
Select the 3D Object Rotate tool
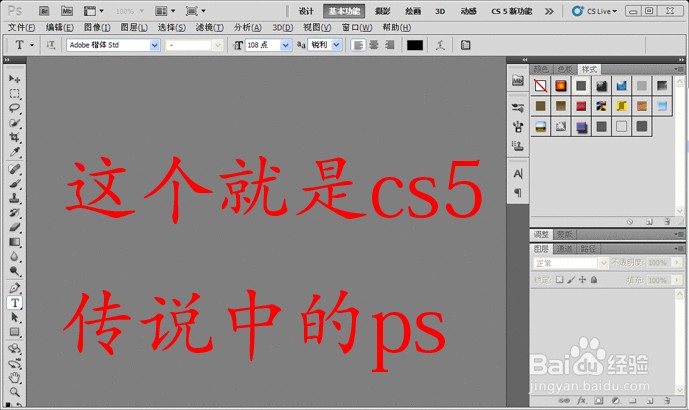pos(15,349)
